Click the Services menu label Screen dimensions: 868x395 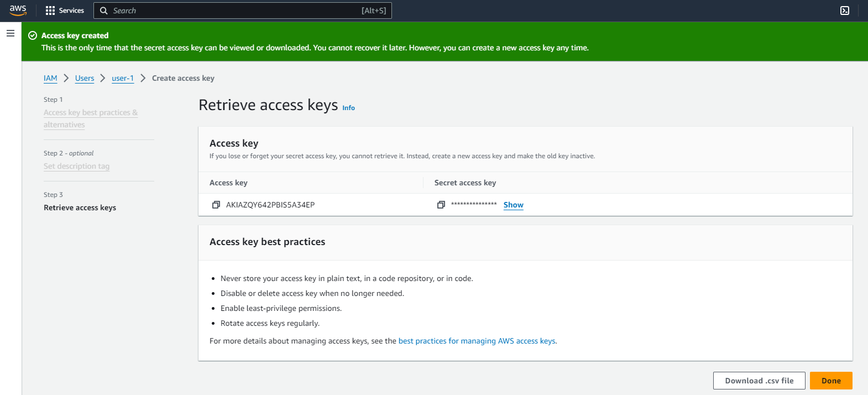[71, 11]
